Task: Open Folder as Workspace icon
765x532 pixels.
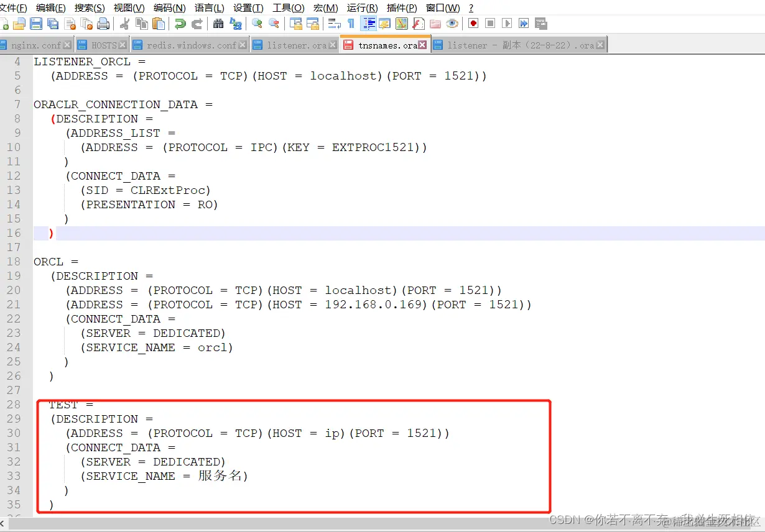Action: (435, 24)
